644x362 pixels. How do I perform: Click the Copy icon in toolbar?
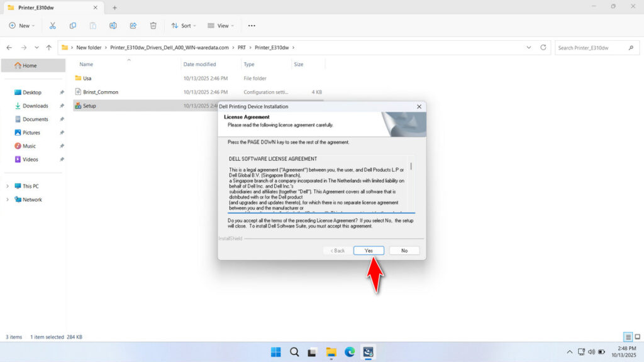(73, 26)
